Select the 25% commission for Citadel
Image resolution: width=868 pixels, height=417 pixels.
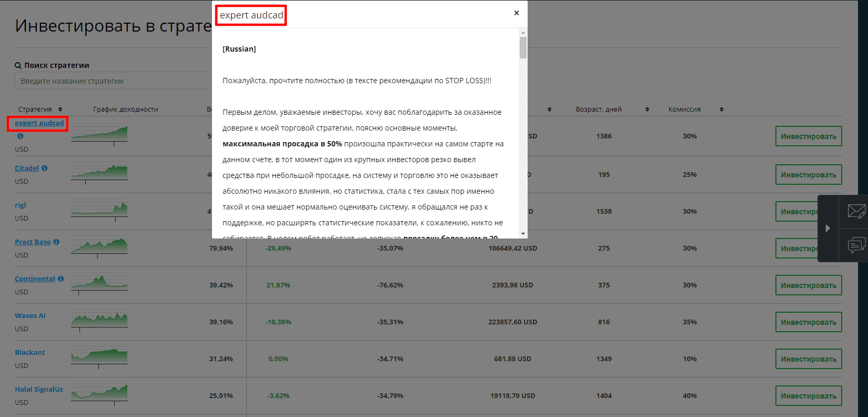point(690,174)
